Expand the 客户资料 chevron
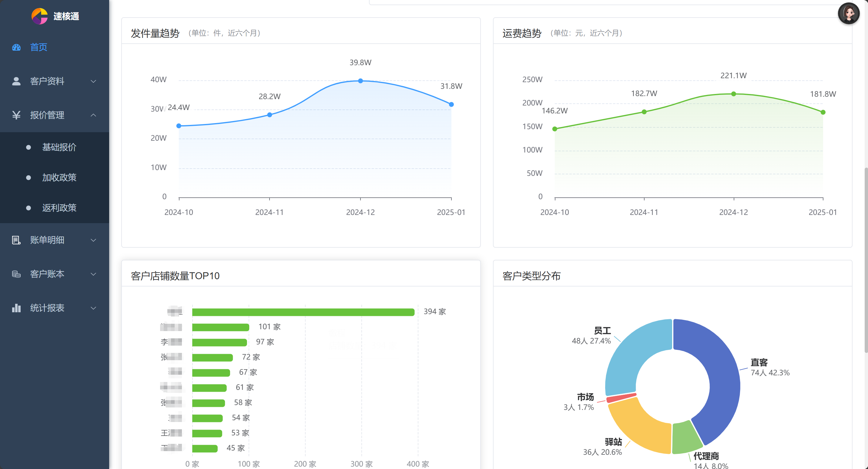The height and width of the screenshot is (469, 868). point(93,81)
